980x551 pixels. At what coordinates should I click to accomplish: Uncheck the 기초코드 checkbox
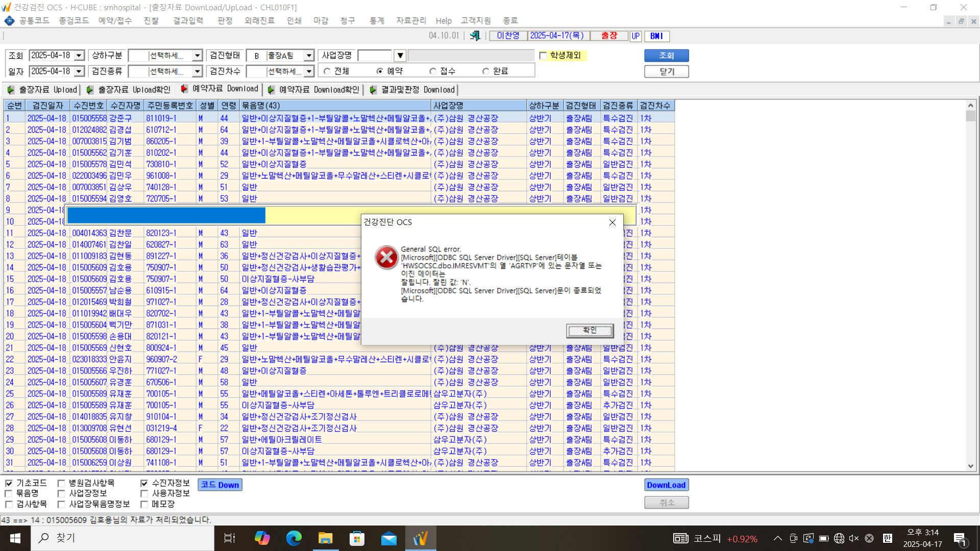(x=9, y=483)
